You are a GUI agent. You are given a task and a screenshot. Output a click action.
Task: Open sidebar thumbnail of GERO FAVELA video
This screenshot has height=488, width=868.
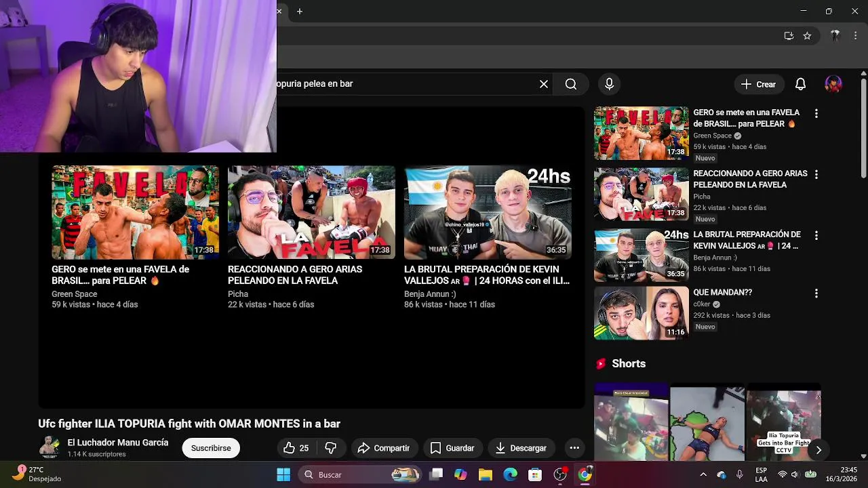pyautogui.click(x=641, y=133)
